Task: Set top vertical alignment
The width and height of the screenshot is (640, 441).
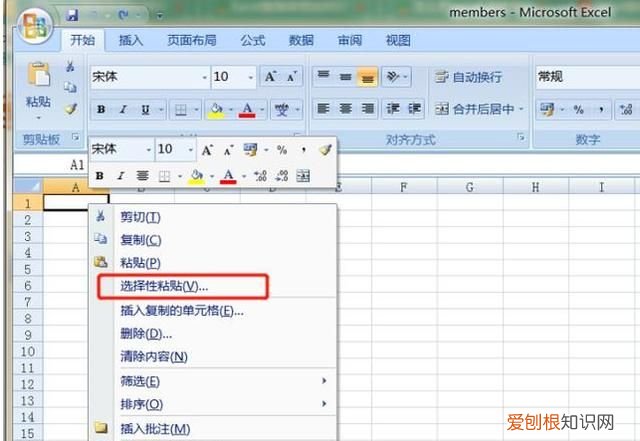Action: coord(324,76)
